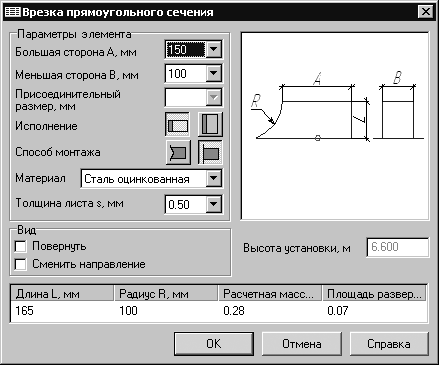Click the Площадь развер... column header
The width and height of the screenshot is (439, 365).
374,294
